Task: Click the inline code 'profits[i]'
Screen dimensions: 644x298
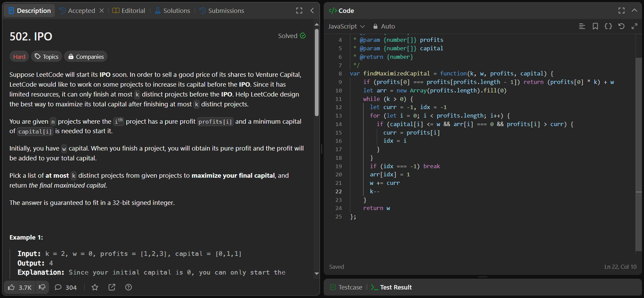Action: (x=215, y=122)
